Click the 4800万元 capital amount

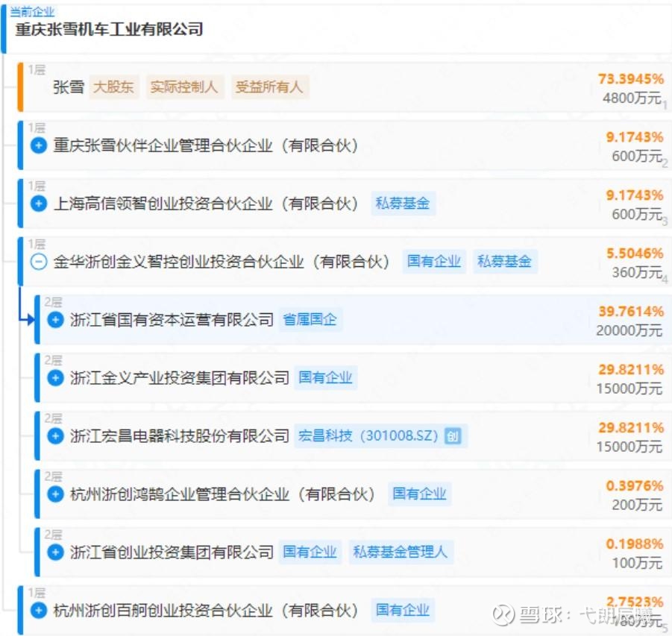(632, 98)
